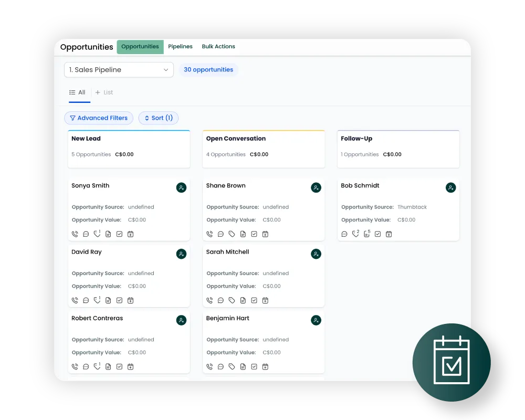Open the Sort (1) options
This screenshot has width=525, height=420.
[159, 118]
